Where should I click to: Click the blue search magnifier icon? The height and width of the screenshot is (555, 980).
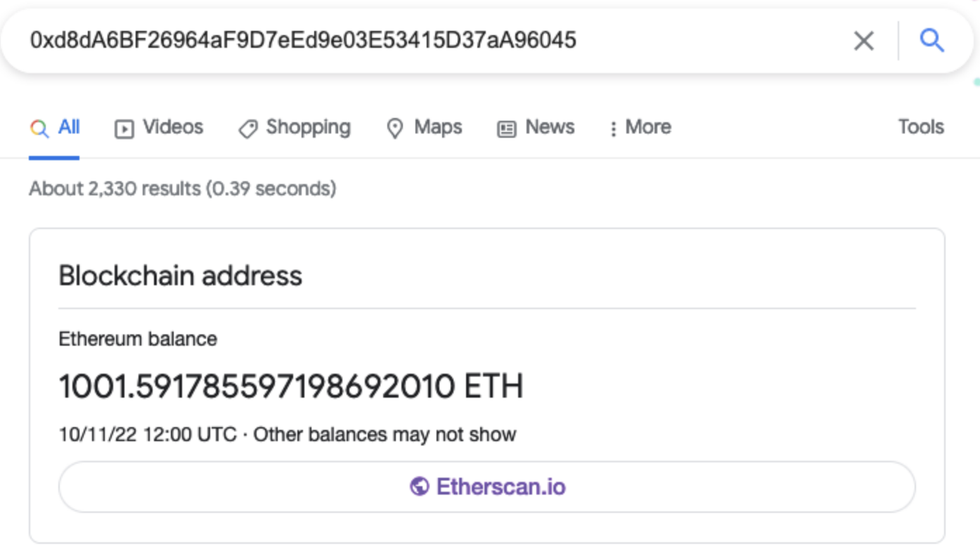(x=931, y=41)
